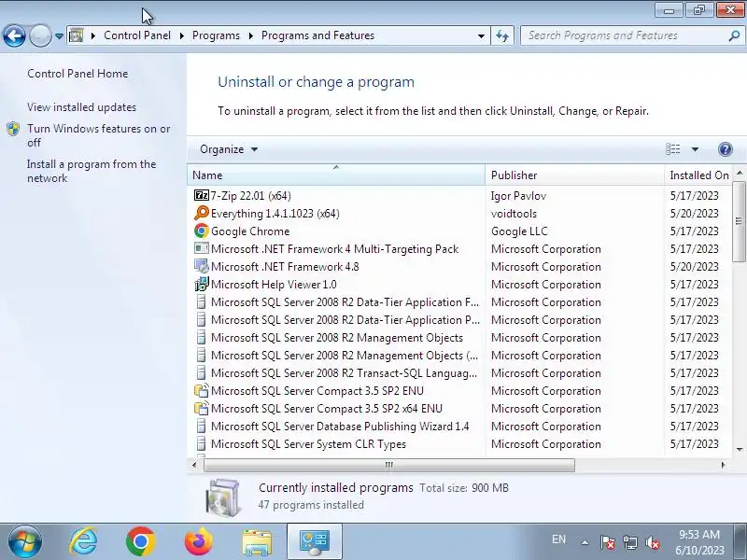Click Programs and Features in breadcrumb
747x560 pixels.
coord(317,35)
